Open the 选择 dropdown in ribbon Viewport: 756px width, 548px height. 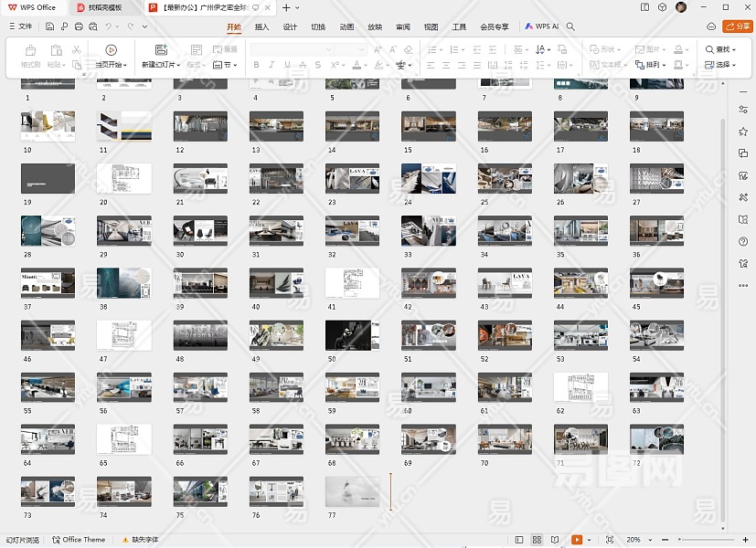(x=723, y=65)
